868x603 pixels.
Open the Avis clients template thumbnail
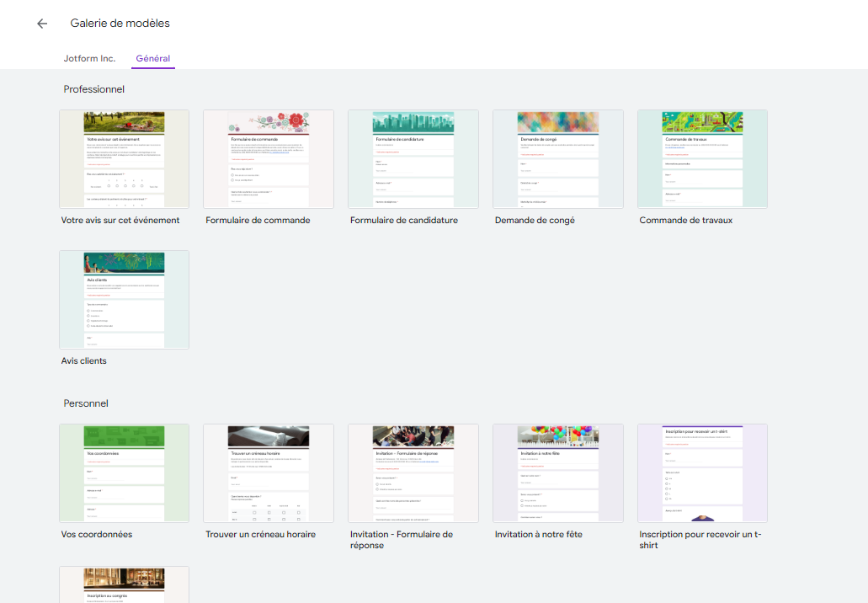click(124, 300)
